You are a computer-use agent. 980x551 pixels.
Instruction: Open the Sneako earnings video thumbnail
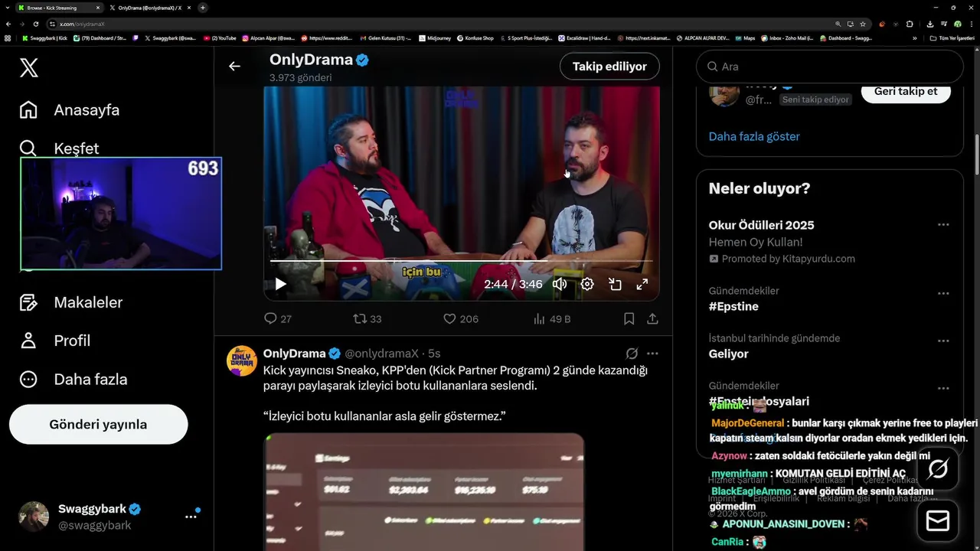(x=423, y=492)
